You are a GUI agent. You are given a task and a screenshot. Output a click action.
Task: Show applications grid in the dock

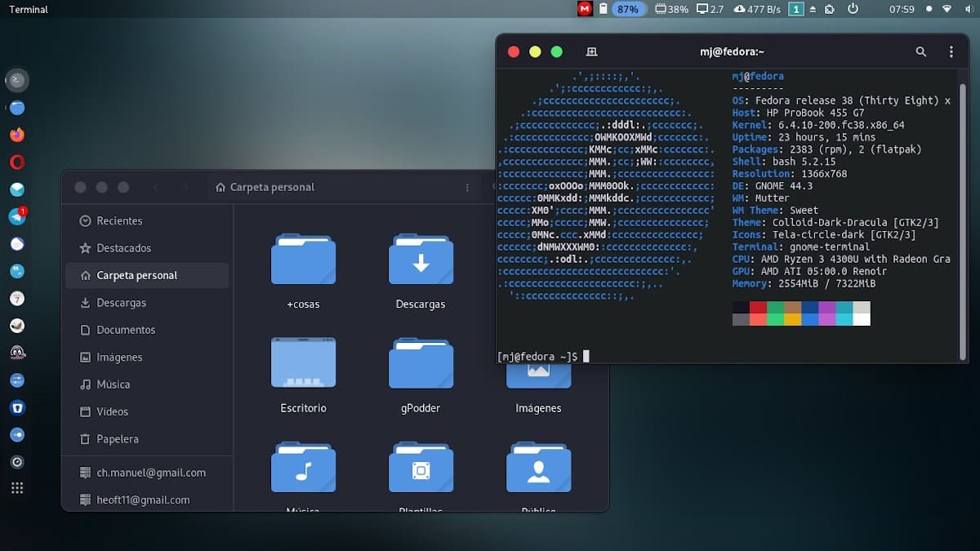pyautogui.click(x=17, y=488)
